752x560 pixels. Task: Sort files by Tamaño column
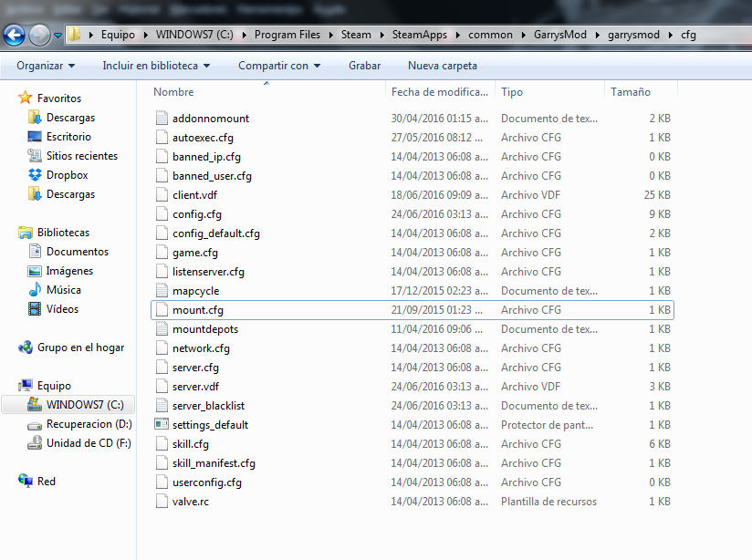pyautogui.click(x=631, y=91)
